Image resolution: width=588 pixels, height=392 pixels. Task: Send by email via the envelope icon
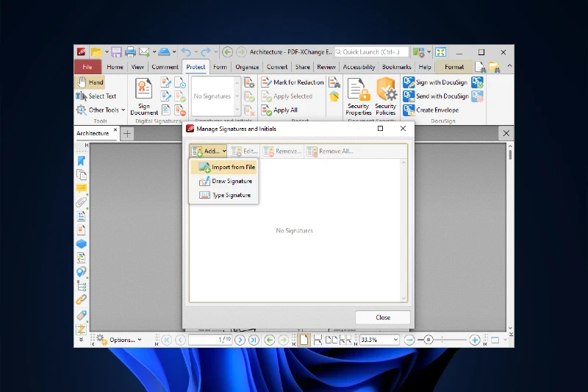144,51
